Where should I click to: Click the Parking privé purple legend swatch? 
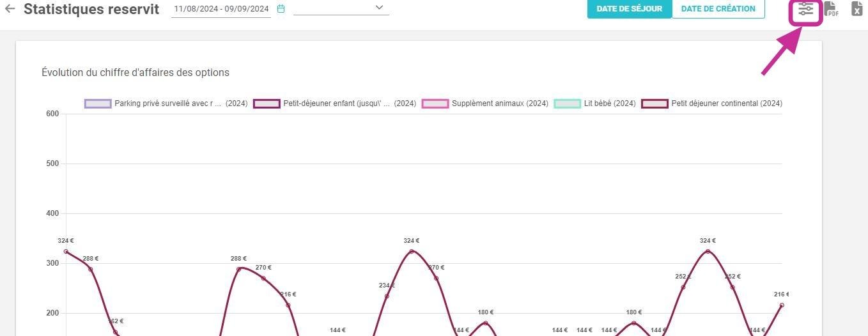(x=98, y=103)
